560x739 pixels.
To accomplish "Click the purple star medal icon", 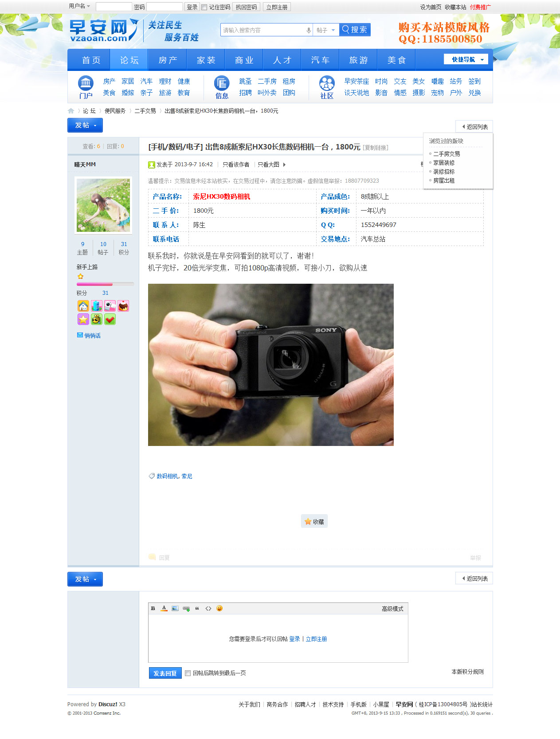I will [x=83, y=319].
